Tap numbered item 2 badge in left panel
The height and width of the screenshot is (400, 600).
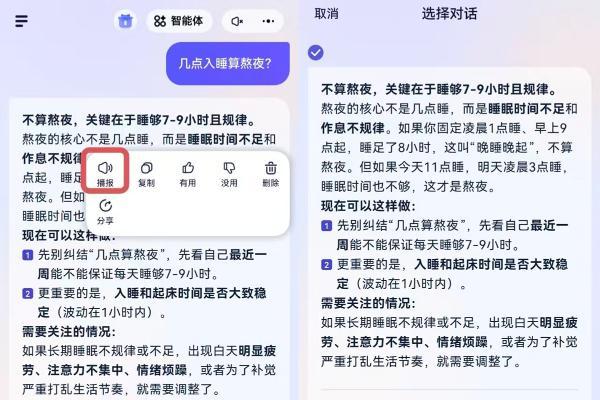[x=28, y=294]
